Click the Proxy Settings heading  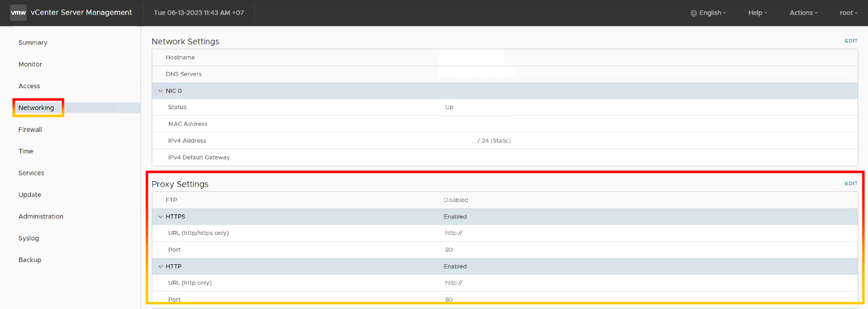click(180, 184)
